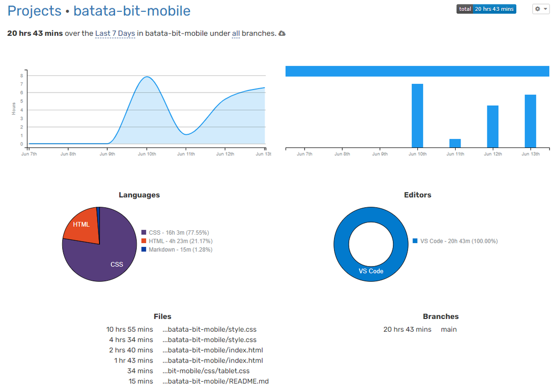Toggle the CSS legend color swatch

[144, 232]
